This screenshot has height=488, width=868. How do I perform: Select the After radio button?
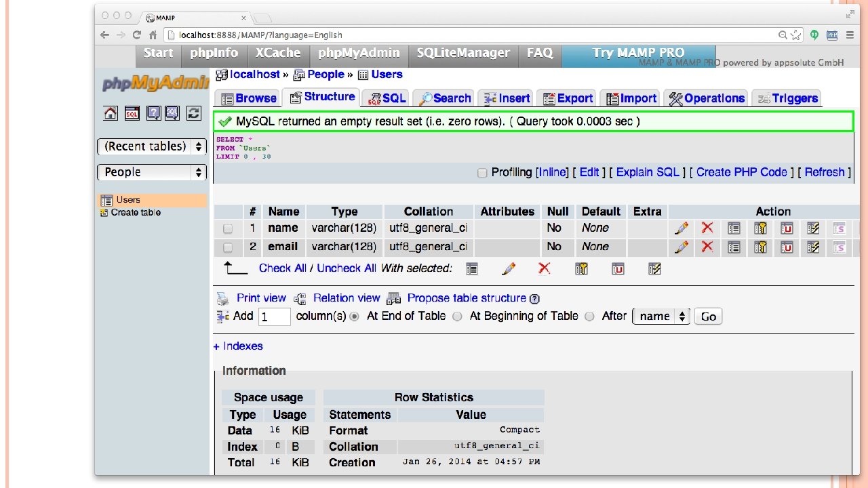pyautogui.click(x=589, y=317)
